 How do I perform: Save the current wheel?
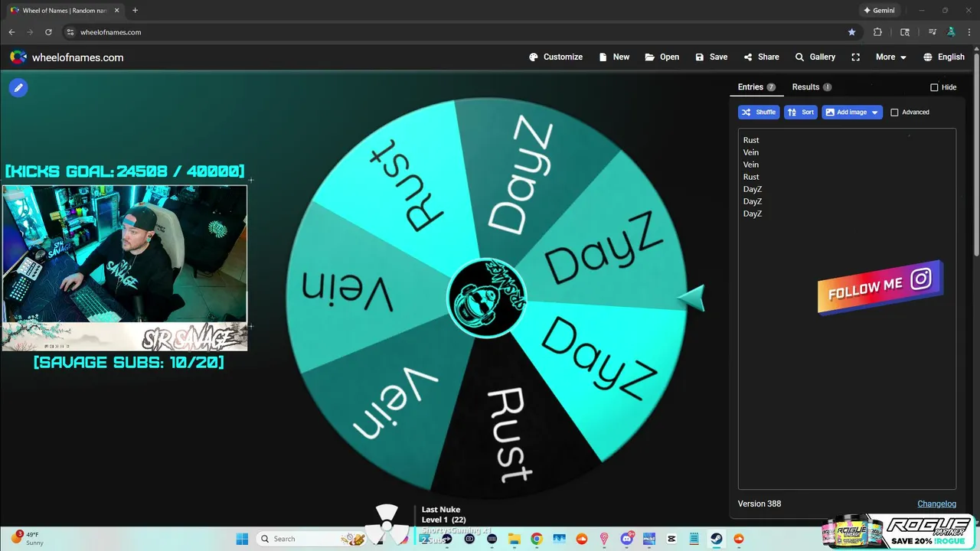711,57
